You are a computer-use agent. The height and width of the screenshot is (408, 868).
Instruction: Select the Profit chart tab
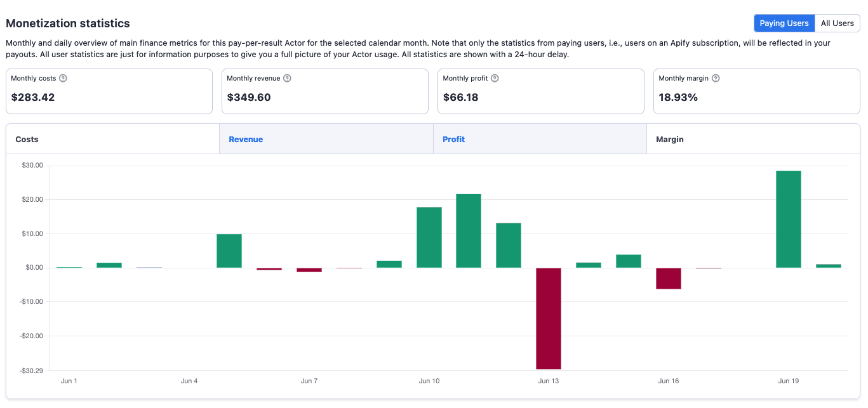pyautogui.click(x=540, y=140)
